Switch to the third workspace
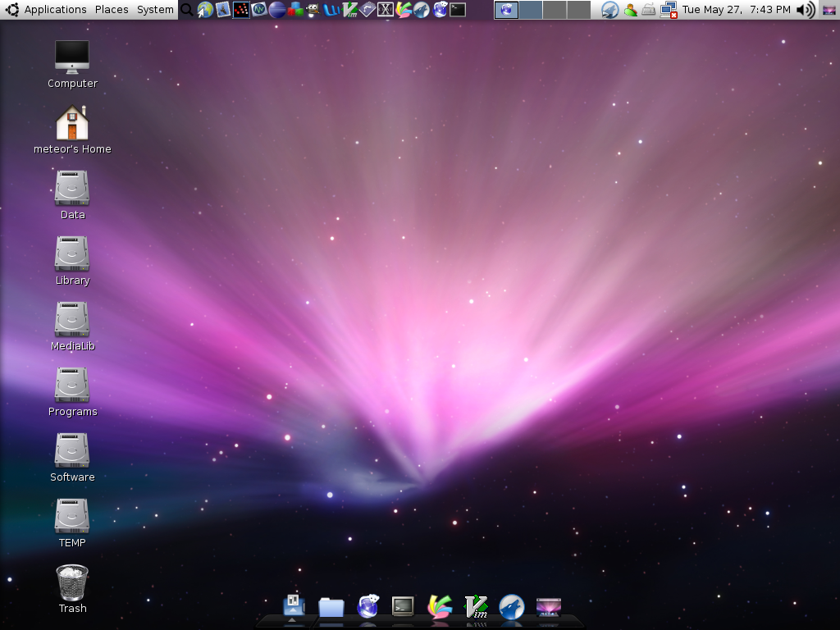 [x=555, y=10]
